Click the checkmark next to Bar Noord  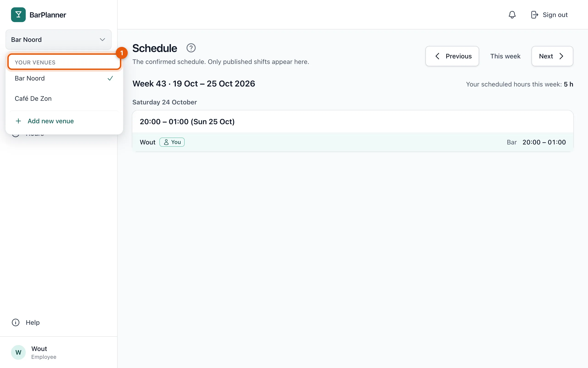110,78
